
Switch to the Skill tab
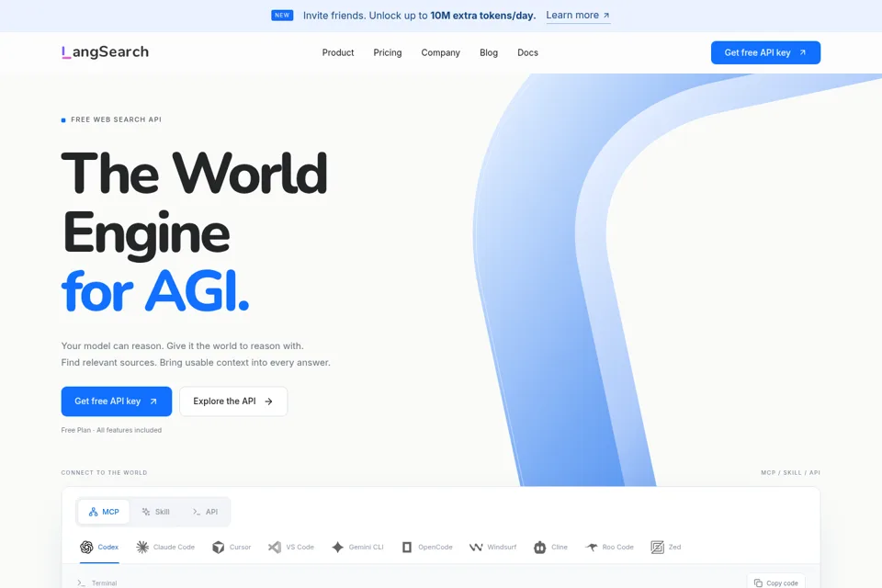click(156, 512)
